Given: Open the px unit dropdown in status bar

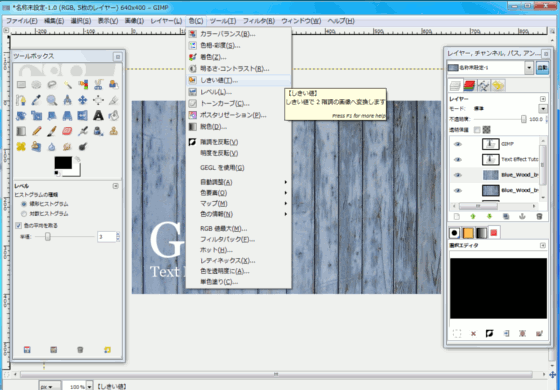Looking at the screenshot, I should [49, 386].
